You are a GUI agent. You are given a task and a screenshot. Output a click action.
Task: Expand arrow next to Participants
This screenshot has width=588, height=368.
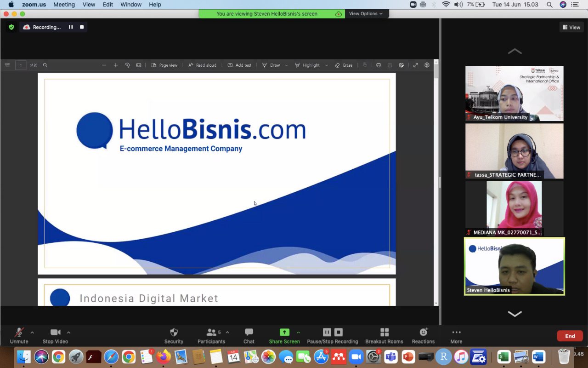227,332
